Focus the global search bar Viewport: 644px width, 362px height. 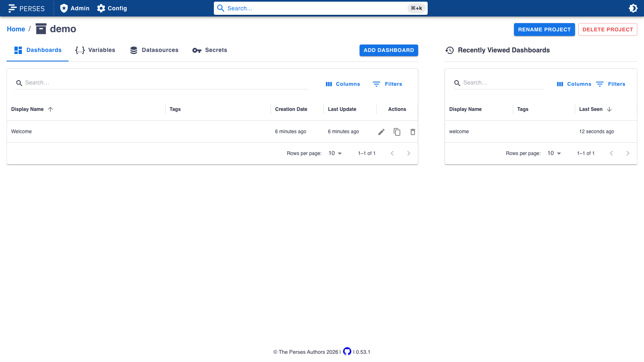click(320, 8)
